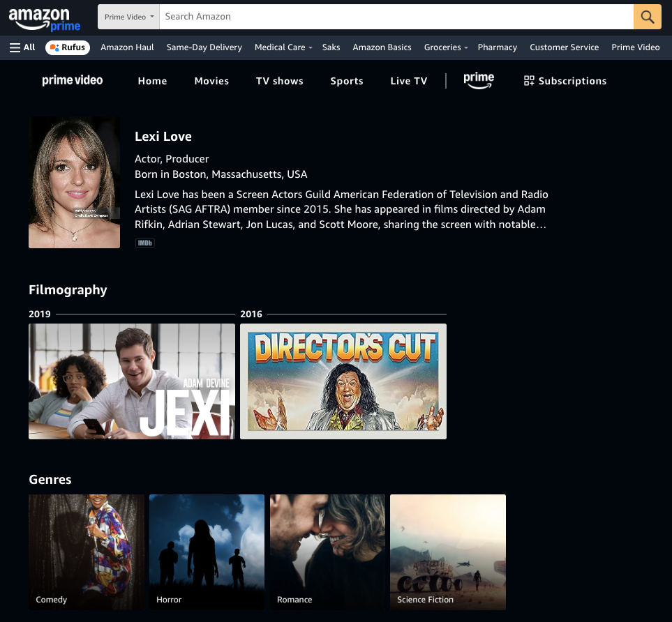Screen dimensions: 672x622
Task: Click Lexi Love's profile photo
Action: 74,183
